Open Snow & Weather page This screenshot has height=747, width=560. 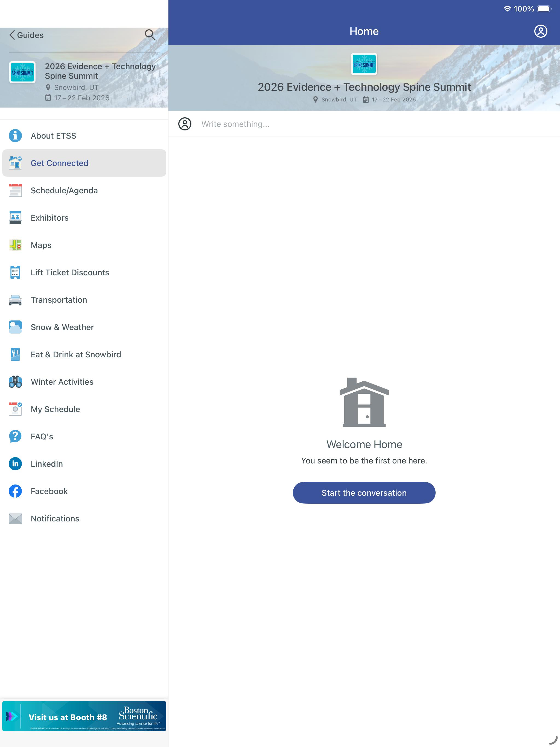[x=84, y=327]
